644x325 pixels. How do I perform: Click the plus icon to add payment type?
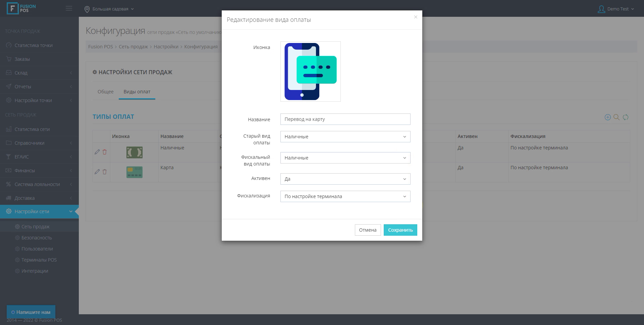[607, 117]
